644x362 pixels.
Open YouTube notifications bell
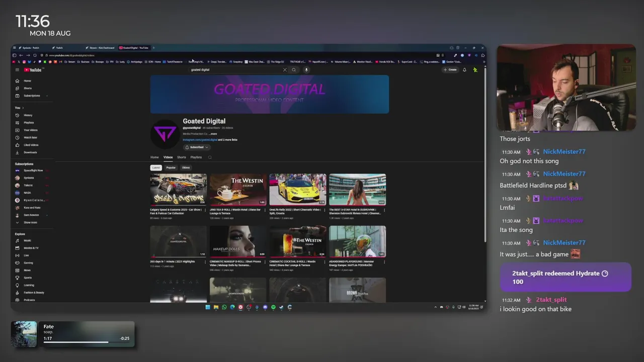(x=464, y=70)
